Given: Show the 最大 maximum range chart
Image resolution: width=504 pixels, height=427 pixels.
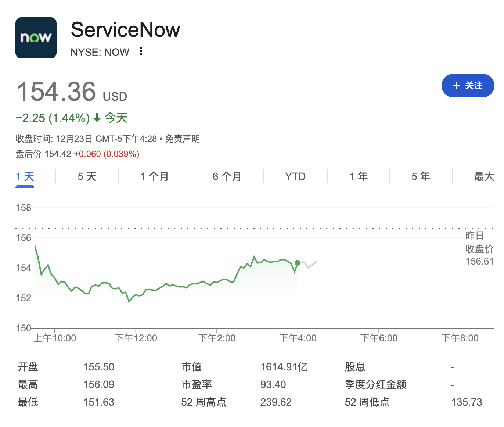Looking at the screenshot, I should pyautogui.click(x=484, y=177).
